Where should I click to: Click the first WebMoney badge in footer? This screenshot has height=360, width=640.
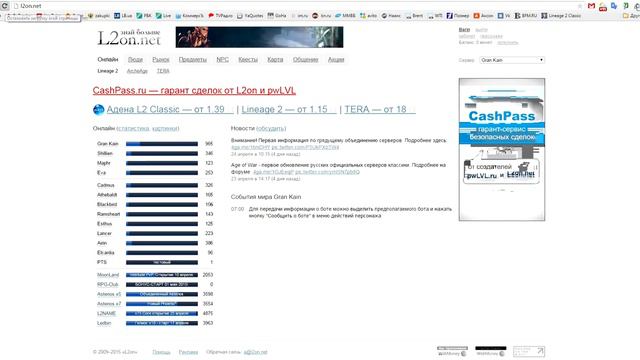click(452, 351)
